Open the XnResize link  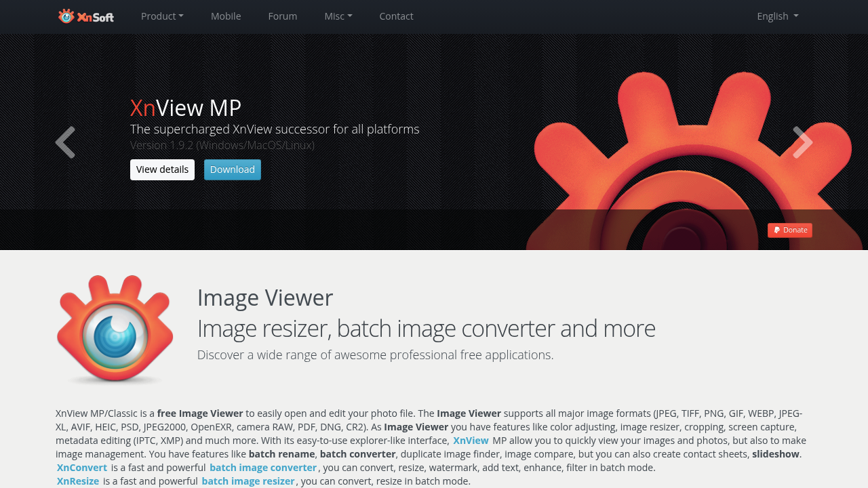78,481
